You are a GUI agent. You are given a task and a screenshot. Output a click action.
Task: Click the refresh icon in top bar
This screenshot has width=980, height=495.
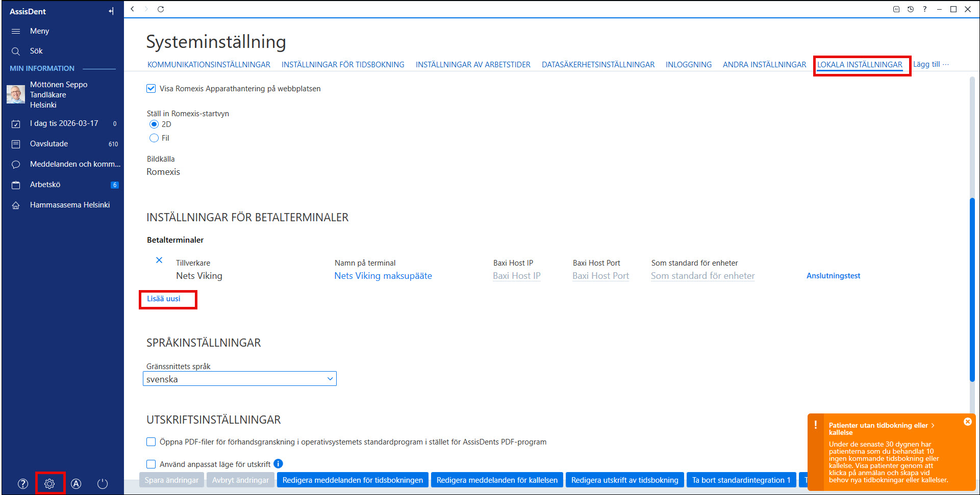pyautogui.click(x=161, y=9)
